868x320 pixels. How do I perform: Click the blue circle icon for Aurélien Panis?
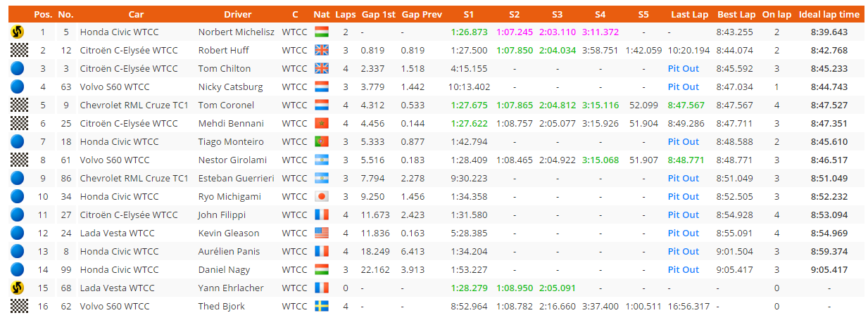point(18,252)
